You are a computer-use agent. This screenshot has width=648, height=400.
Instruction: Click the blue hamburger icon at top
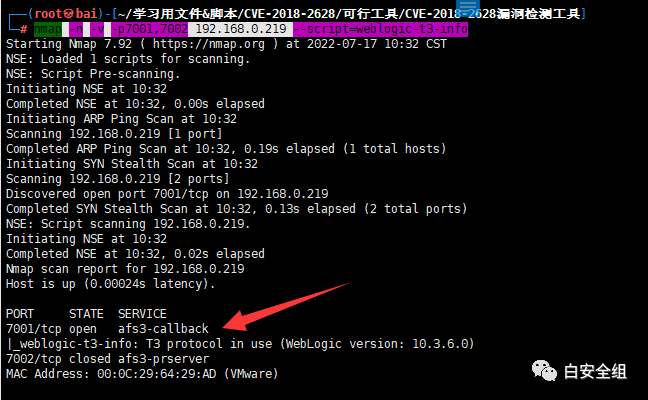pyautogui.click(x=468, y=5)
